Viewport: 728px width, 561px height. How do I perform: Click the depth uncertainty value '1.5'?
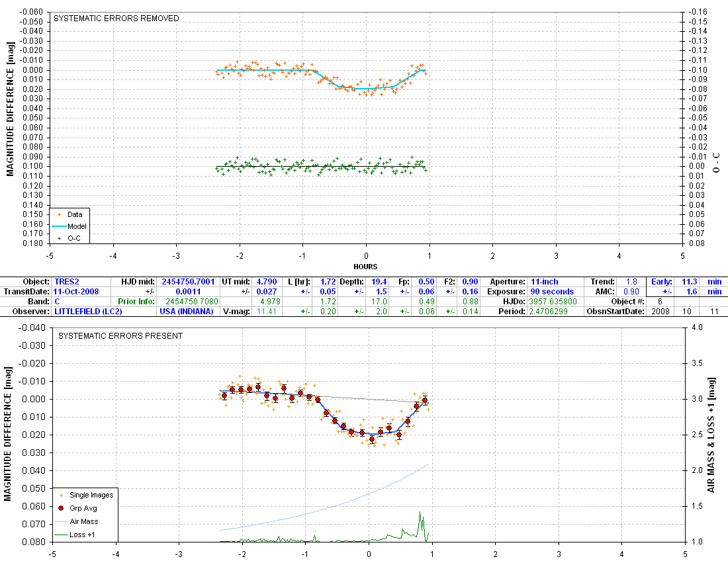381,291
